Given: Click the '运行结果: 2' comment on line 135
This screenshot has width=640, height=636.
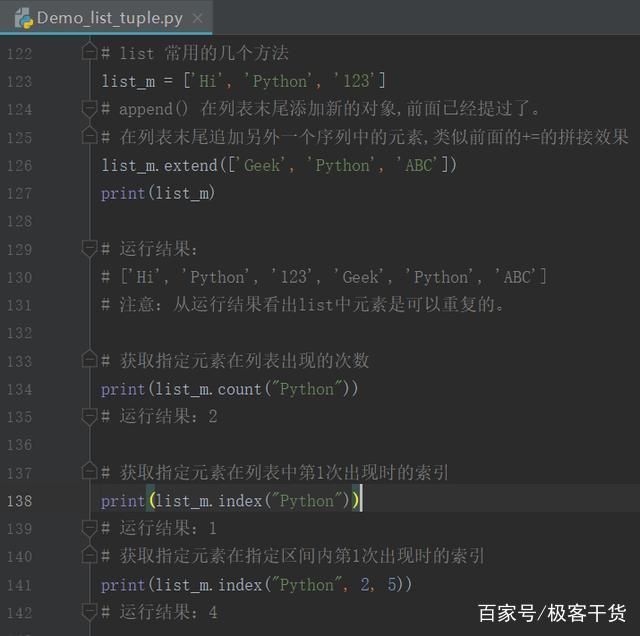Looking at the screenshot, I should (x=159, y=417).
